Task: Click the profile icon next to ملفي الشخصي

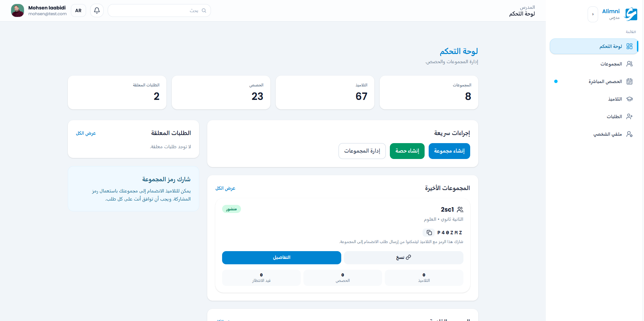Action: (x=629, y=134)
